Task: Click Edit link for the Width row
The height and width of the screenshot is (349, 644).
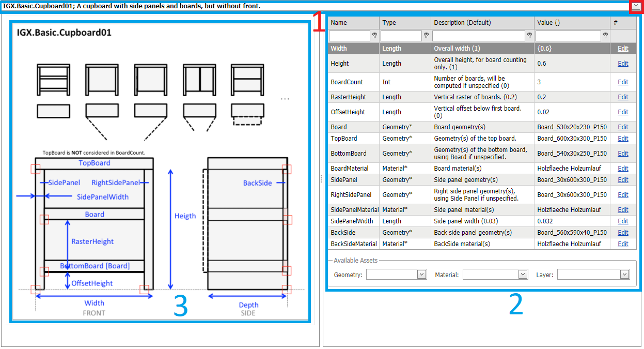Action: coord(623,49)
